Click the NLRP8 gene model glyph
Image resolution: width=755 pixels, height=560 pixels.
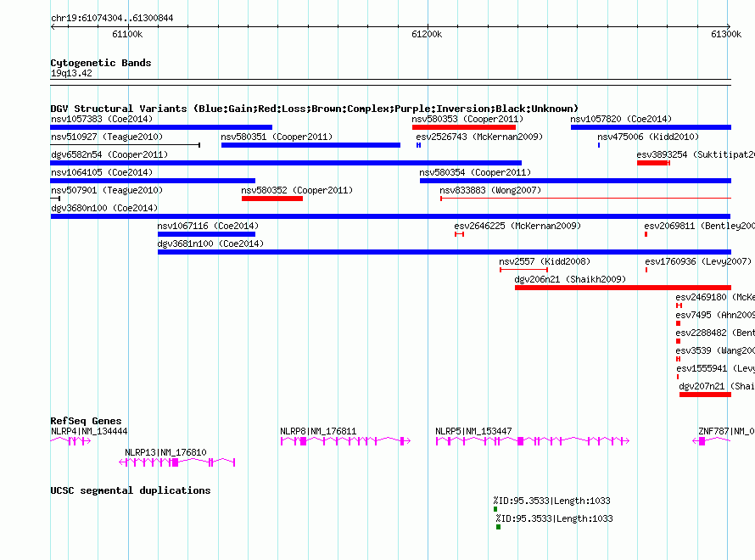point(346,440)
